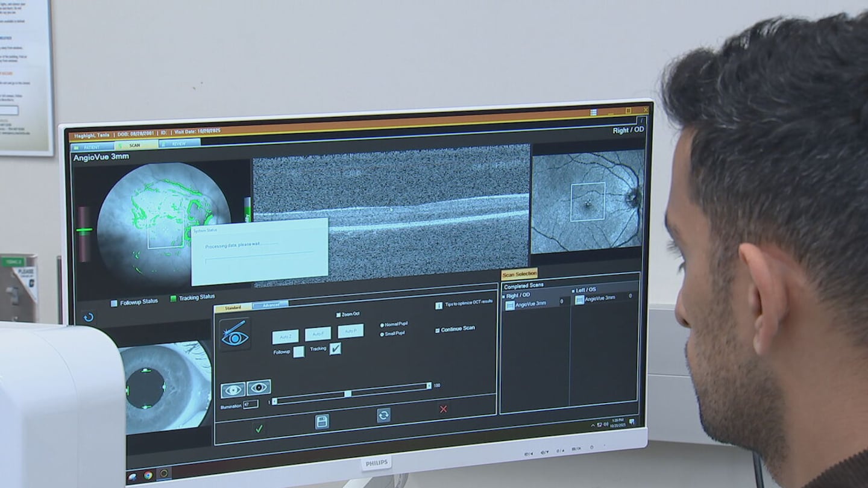The width and height of the screenshot is (868, 488).
Task: Save the scan with the floppy disk icon
Action: 322,422
